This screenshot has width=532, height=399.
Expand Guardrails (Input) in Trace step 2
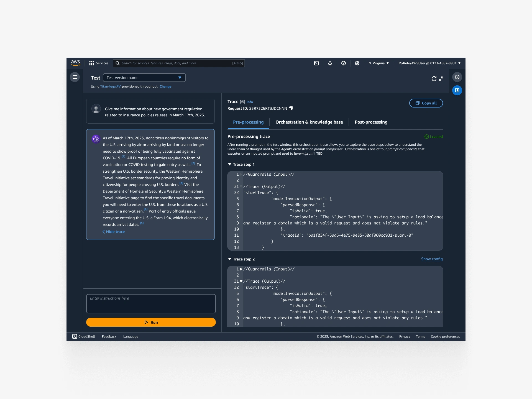point(241,269)
